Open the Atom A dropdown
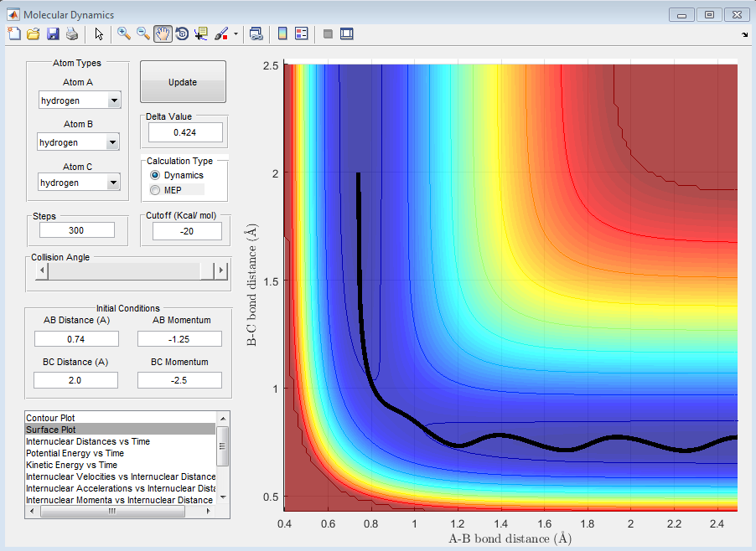The width and height of the screenshot is (756, 551). [x=80, y=100]
